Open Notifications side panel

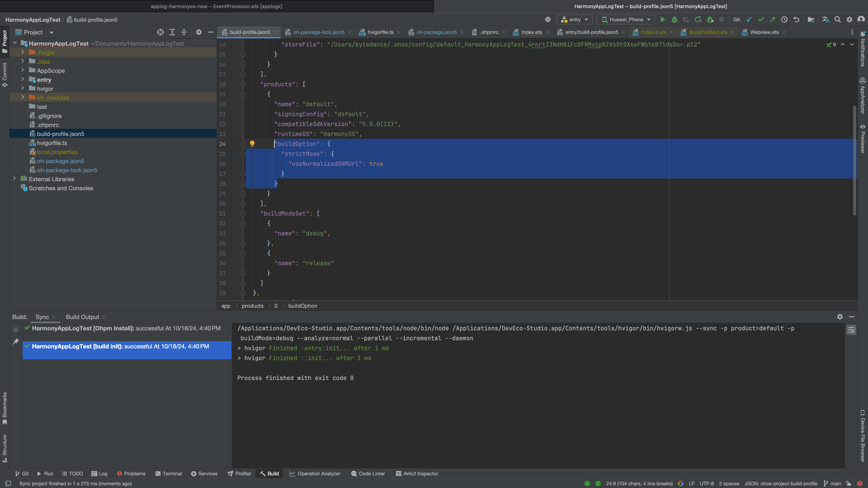click(x=863, y=49)
